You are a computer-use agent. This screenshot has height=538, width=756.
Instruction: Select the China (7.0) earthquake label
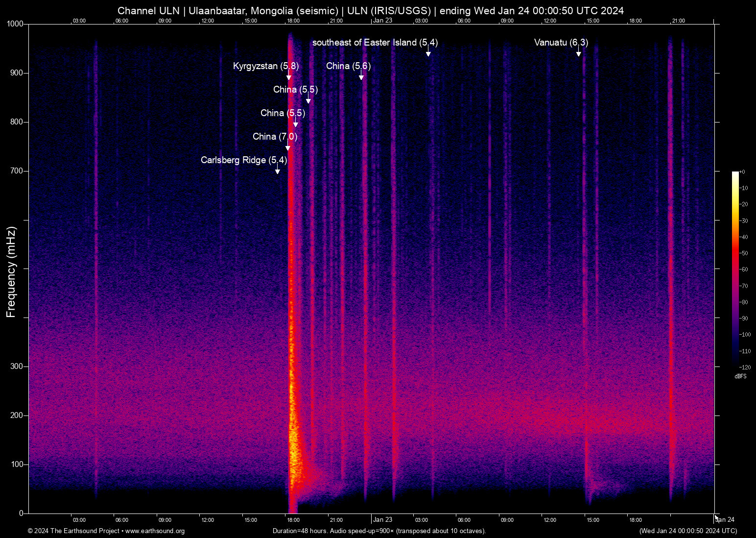tap(275, 137)
